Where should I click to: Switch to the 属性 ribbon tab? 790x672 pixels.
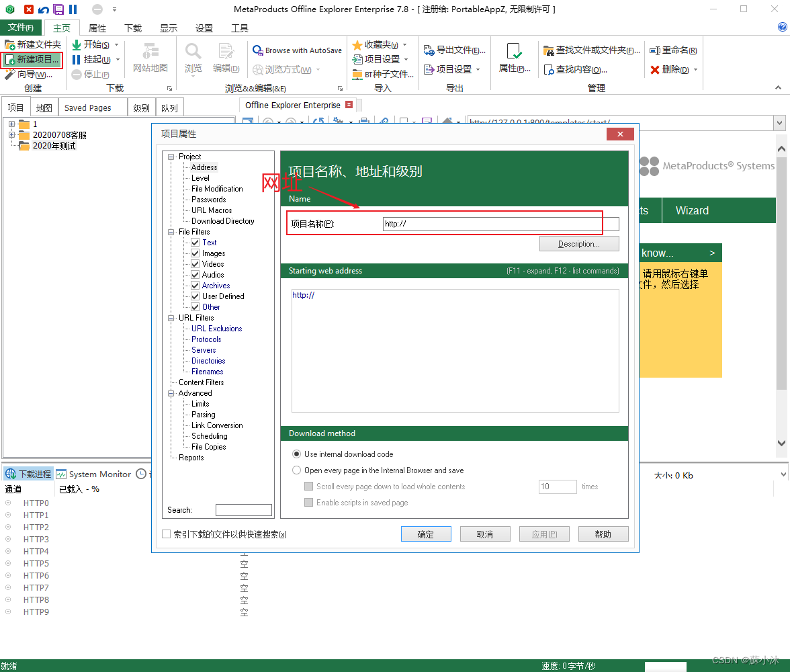coord(97,28)
